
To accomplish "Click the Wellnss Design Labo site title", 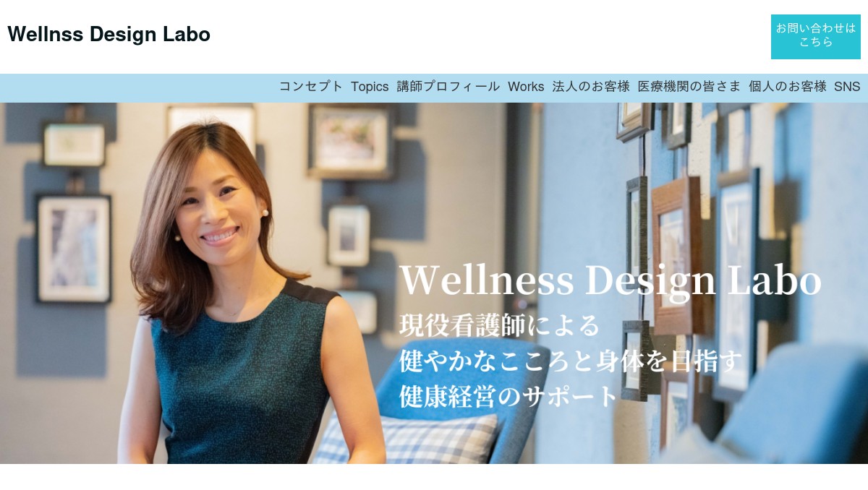I will [109, 34].
